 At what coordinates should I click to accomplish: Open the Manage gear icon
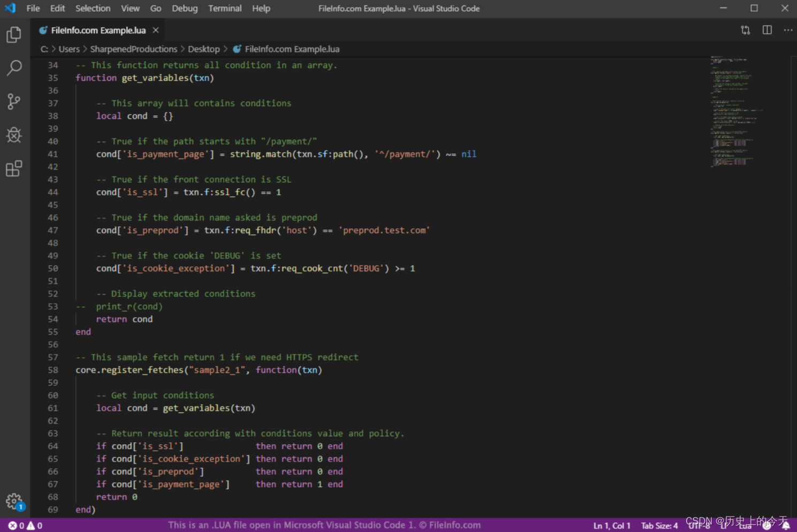[x=14, y=502]
